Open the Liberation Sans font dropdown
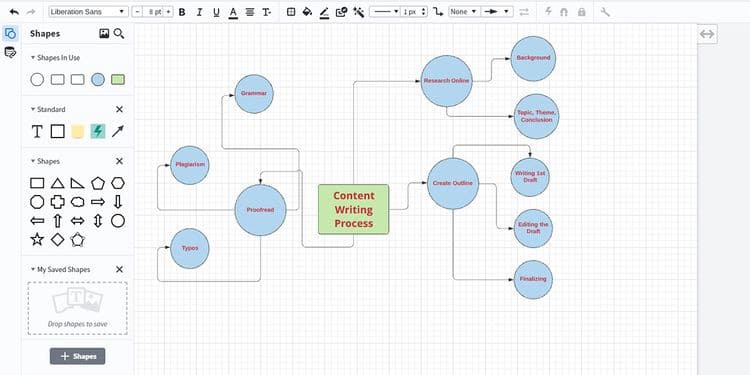The image size is (750, 375). 88,12
